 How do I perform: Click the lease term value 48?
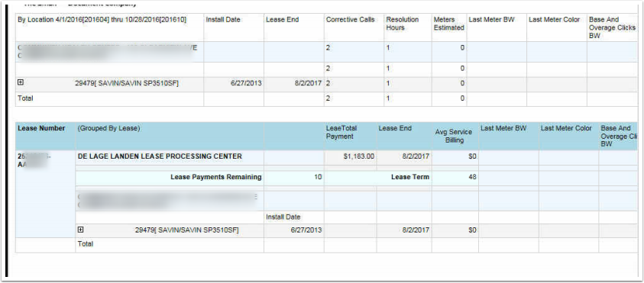472,178
